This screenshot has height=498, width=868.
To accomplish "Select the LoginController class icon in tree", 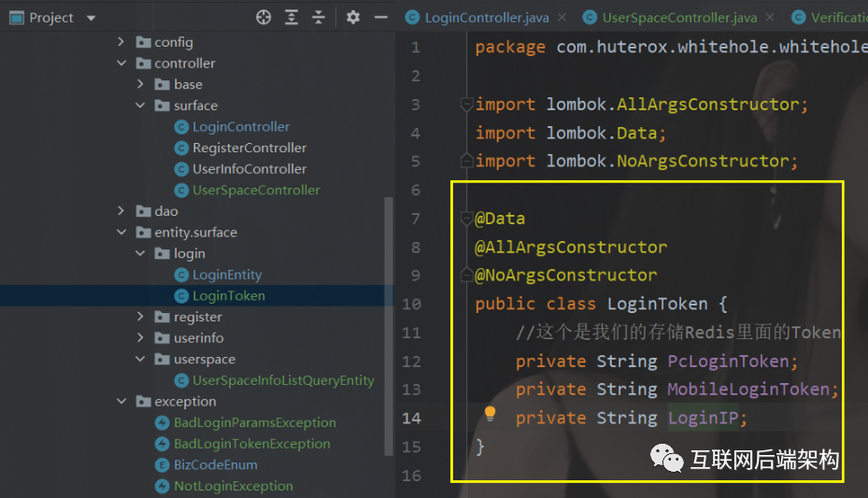I will (181, 127).
